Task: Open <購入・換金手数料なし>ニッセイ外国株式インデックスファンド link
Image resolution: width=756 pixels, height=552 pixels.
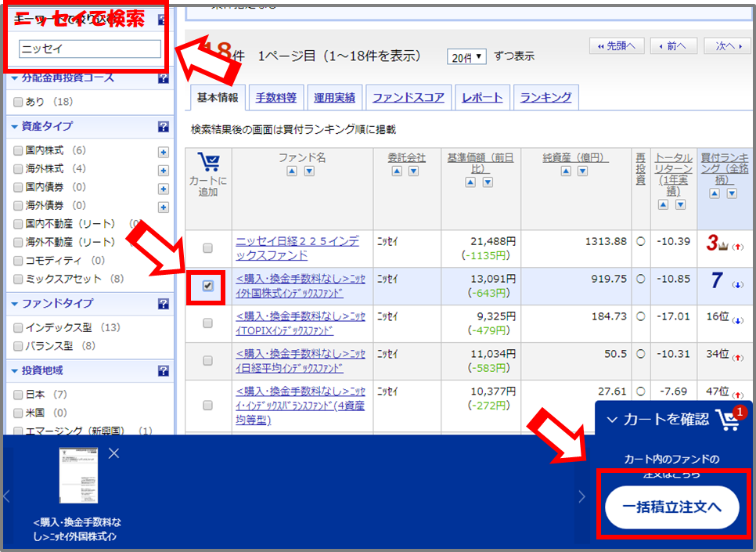Action: (300, 286)
